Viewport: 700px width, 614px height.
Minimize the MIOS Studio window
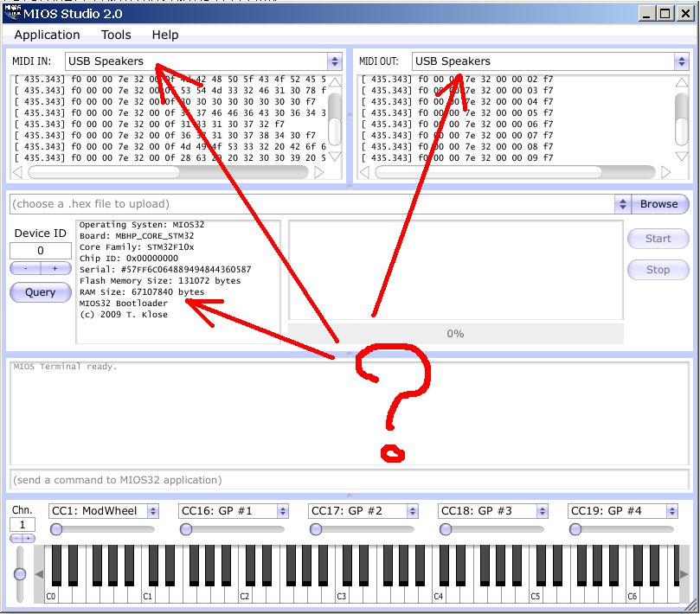click(646, 13)
